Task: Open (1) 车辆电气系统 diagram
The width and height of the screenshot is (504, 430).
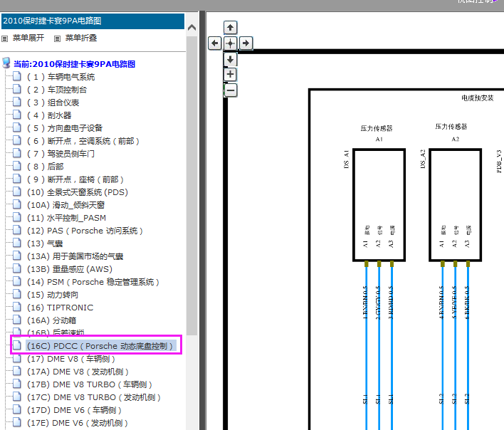Action: pos(61,77)
